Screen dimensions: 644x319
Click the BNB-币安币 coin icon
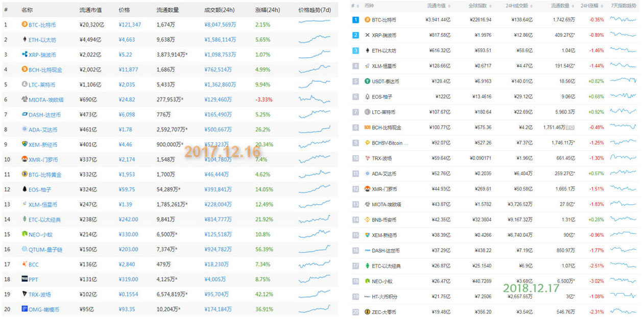tap(368, 220)
